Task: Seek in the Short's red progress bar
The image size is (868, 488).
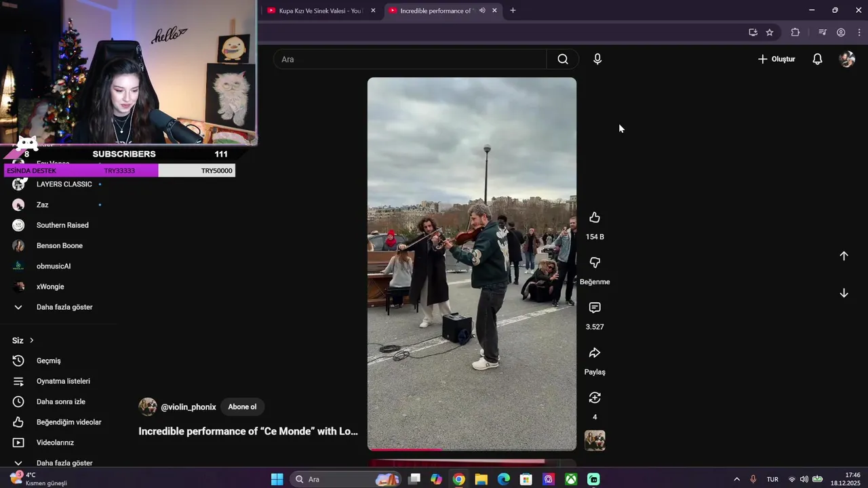Action: tap(472, 449)
